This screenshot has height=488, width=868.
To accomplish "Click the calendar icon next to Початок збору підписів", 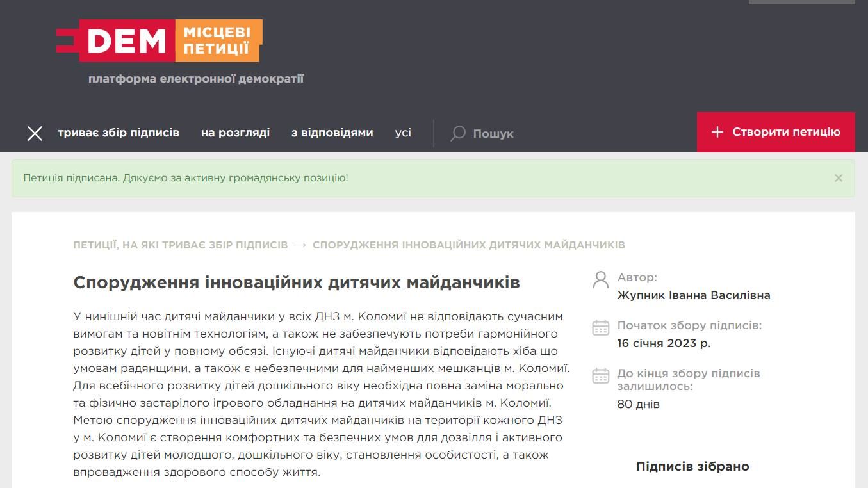I will [600, 328].
